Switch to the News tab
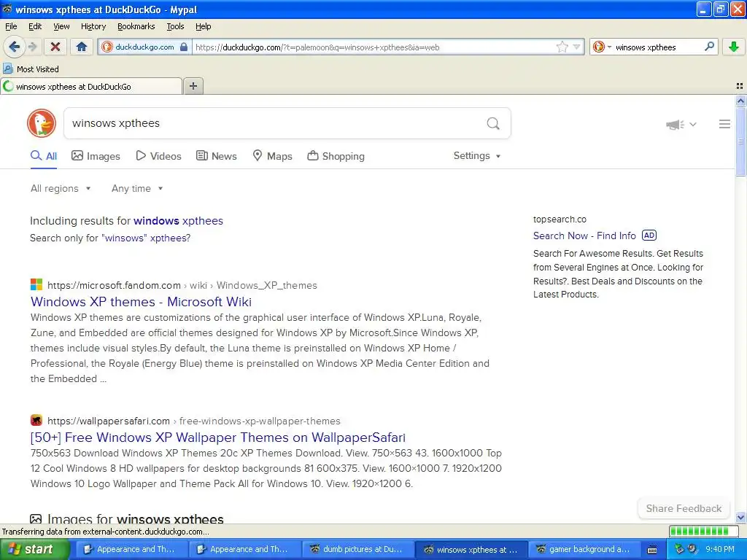This screenshot has width=747, height=560. 217,156
